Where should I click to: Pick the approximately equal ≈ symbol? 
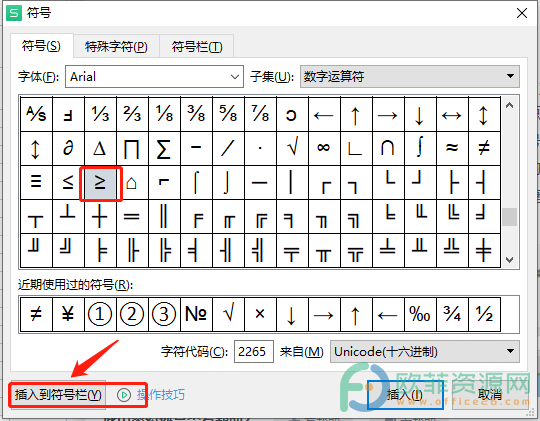click(452, 148)
